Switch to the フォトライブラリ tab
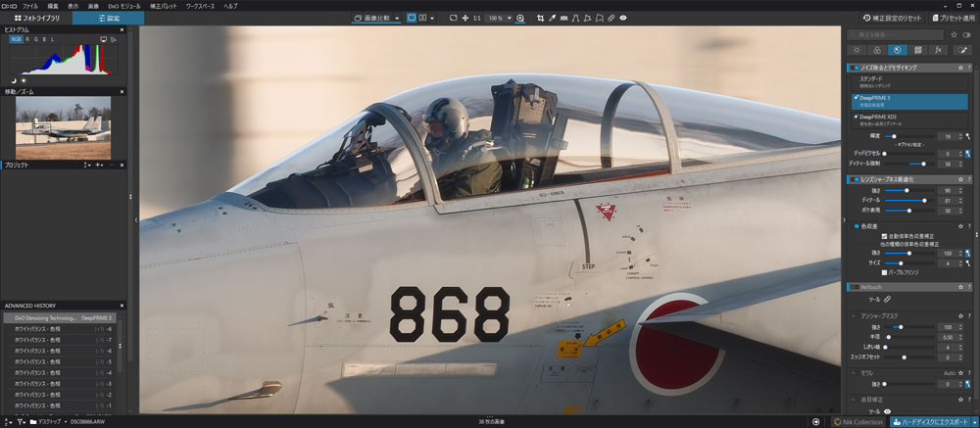Screen dimensions: 980x428 [36, 18]
